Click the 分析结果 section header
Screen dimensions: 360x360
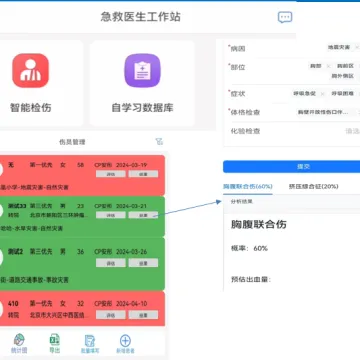[242, 202]
